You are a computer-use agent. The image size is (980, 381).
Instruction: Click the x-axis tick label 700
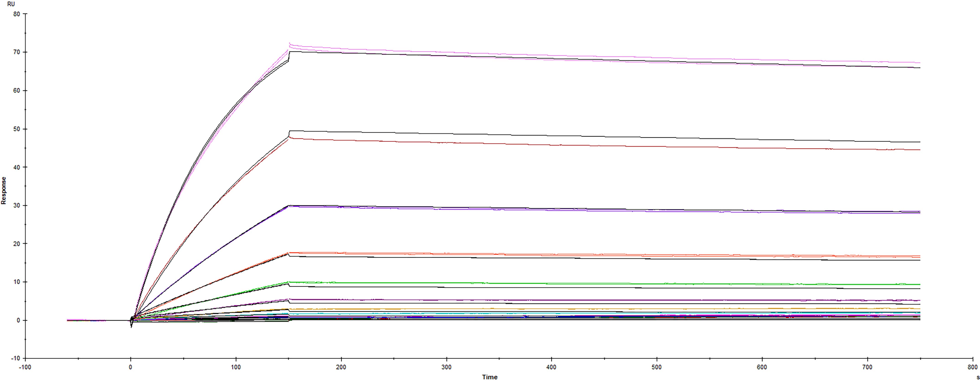[x=867, y=367]
